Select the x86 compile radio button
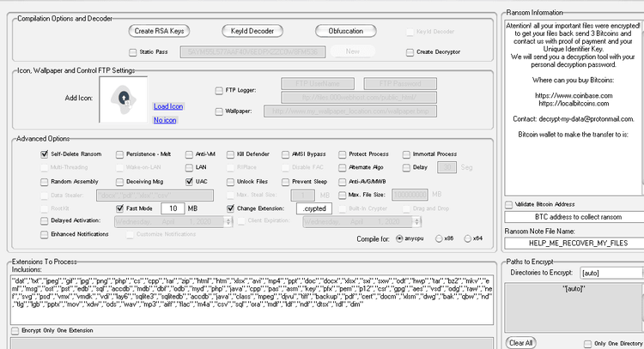The image size is (644, 349). tap(437, 238)
